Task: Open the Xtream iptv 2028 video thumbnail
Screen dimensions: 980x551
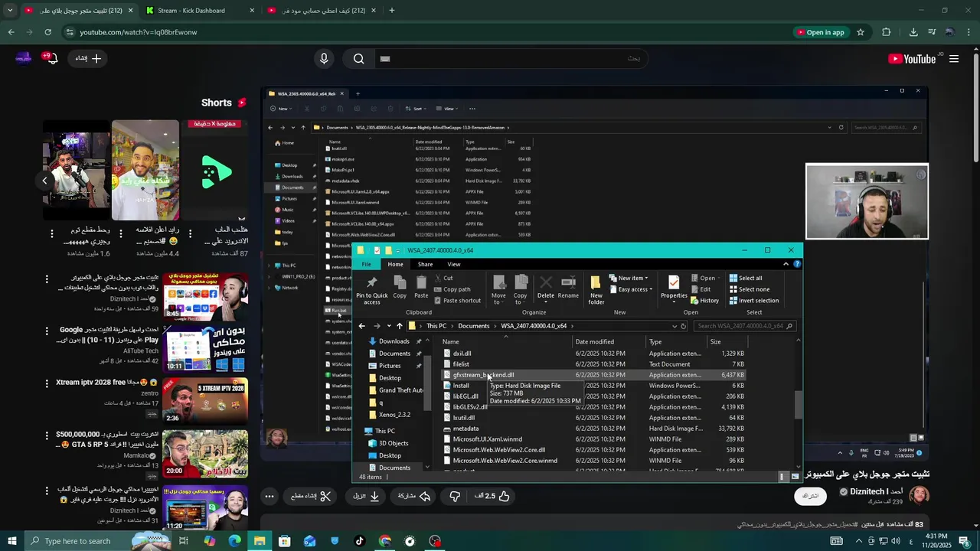Action: point(205,400)
